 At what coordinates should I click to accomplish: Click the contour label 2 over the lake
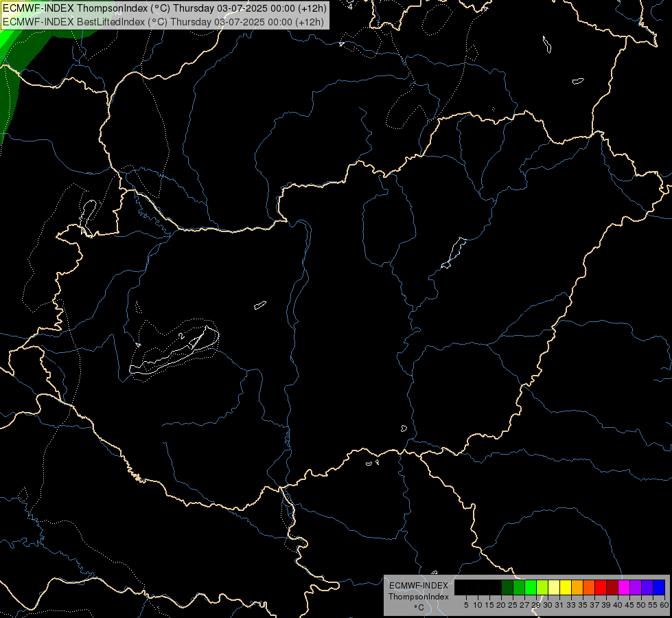[182, 336]
